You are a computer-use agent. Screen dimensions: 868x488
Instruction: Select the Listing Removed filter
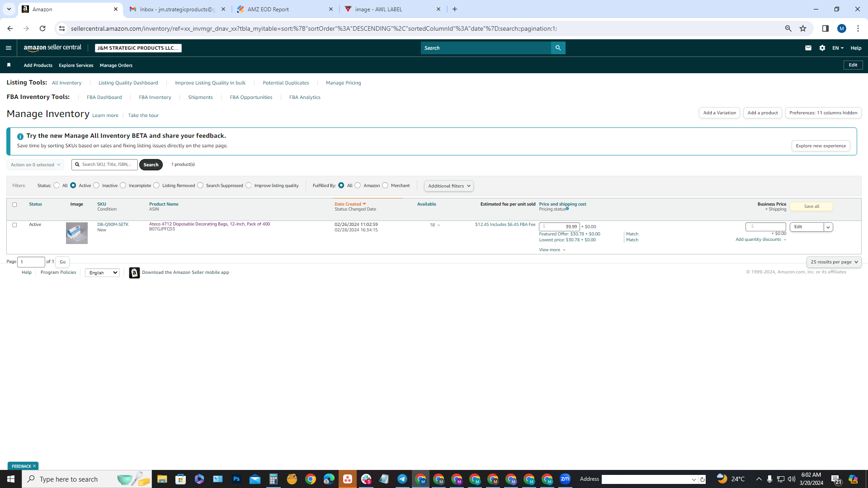coord(156,185)
